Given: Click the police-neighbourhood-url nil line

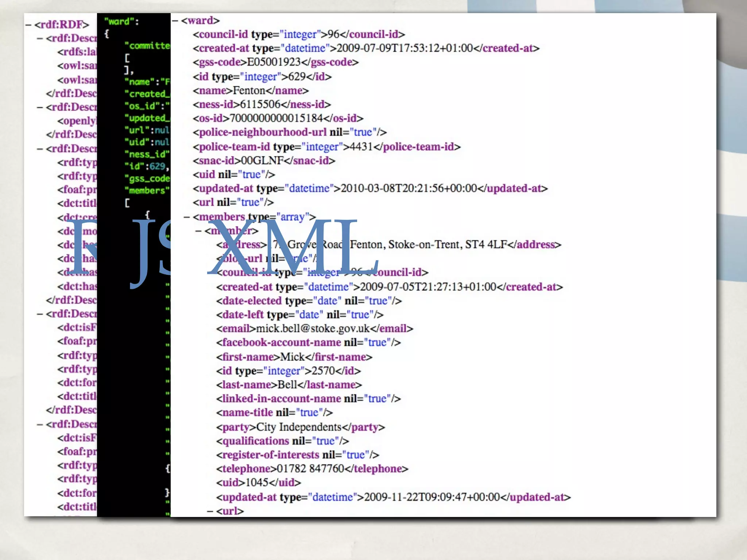Looking at the screenshot, I should 290,132.
